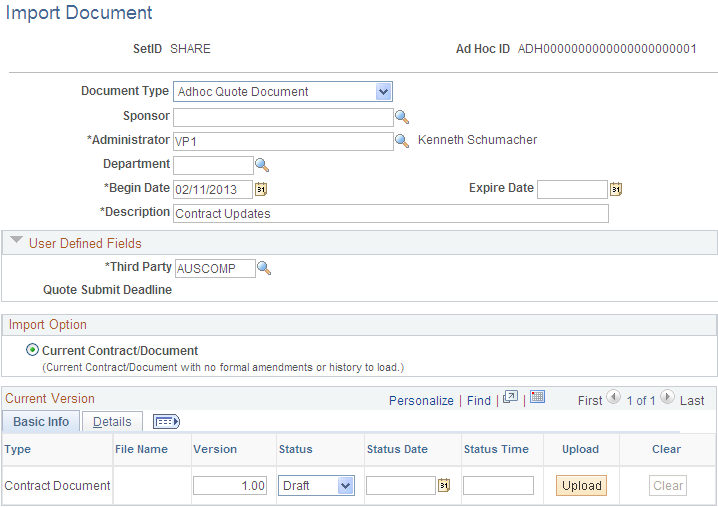Click the Find link
This screenshot has width=718, height=507.
(x=479, y=401)
